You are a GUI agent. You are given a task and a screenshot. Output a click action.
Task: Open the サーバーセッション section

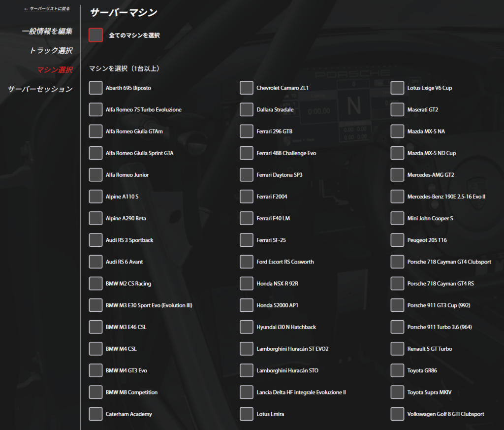coord(40,89)
